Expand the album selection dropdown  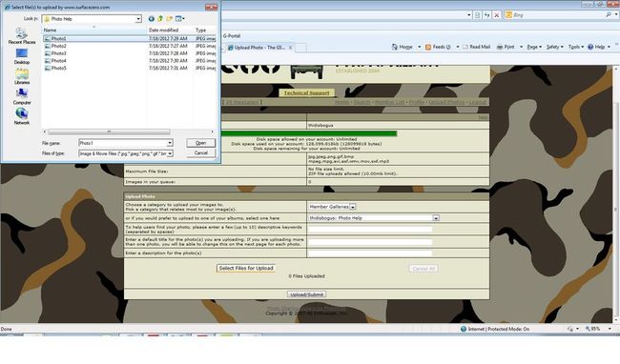436,218
